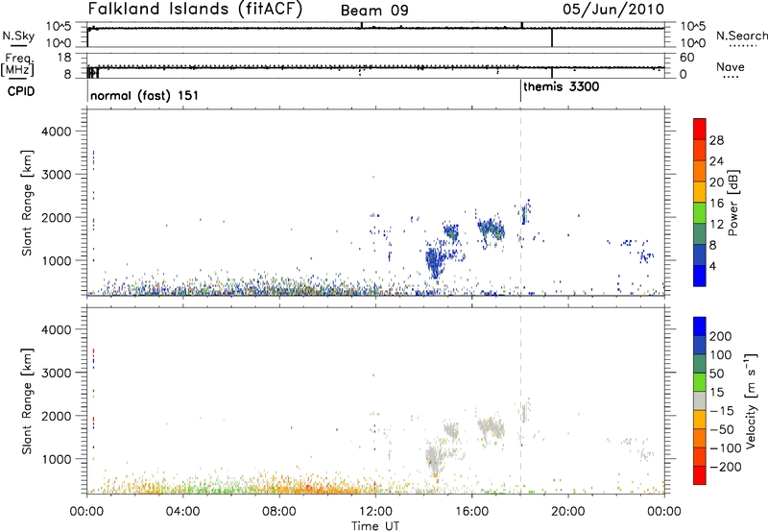The image size is (768, 532).
Task: Click the "4000" tick of the Power panel
Action: (56, 132)
